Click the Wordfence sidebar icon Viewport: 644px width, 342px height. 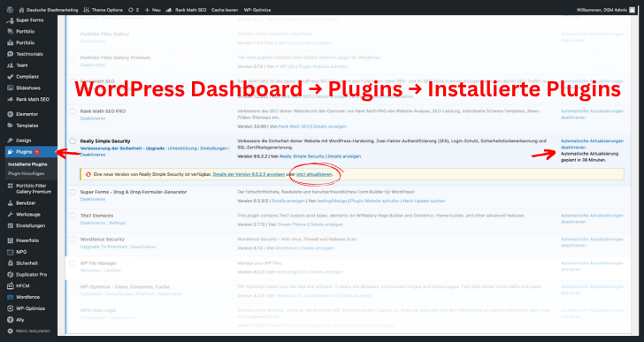point(10,297)
